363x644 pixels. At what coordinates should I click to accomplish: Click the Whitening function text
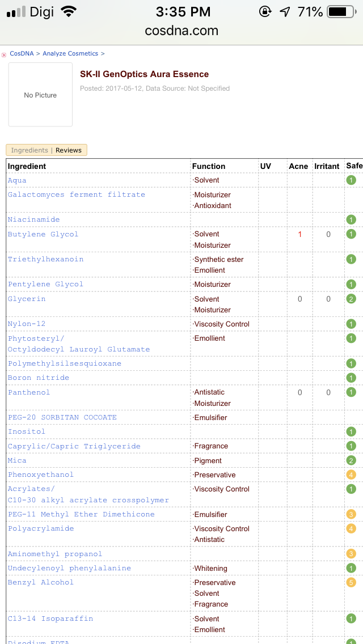click(x=210, y=569)
